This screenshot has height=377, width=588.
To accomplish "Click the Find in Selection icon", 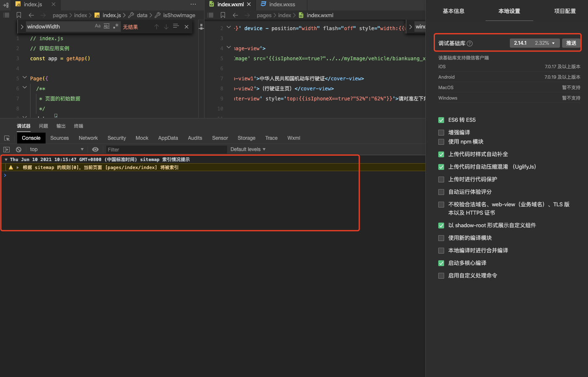I will coord(176,26).
